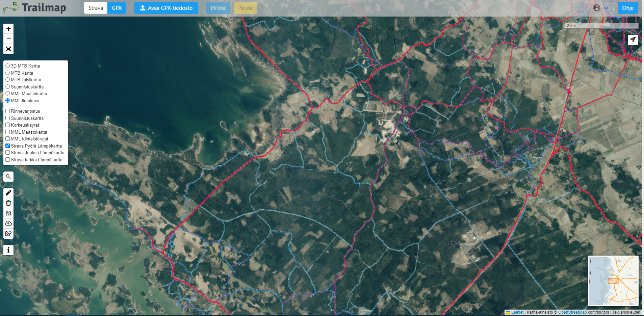Viewport: 644px width, 316px height.
Task: Open the map search magnifier tool
Action: pyautogui.click(x=8, y=177)
